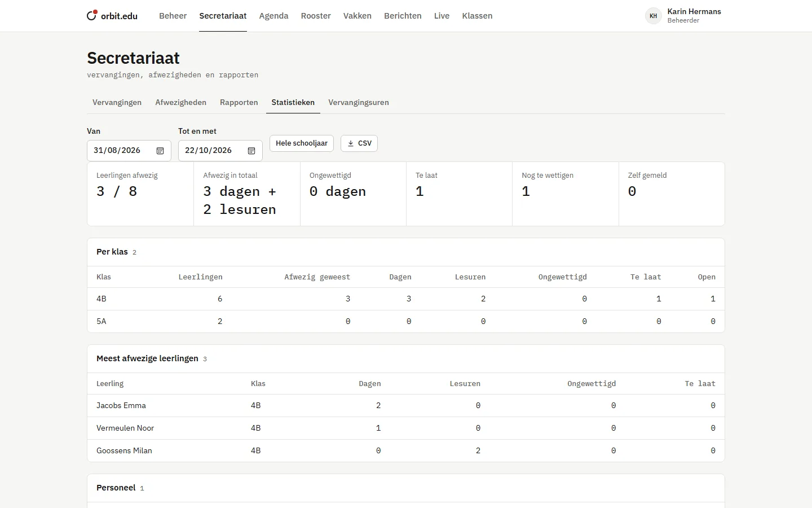The width and height of the screenshot is (812, 508).
Task: Click student Goossens Milan
Action: (x=124, y=450)
